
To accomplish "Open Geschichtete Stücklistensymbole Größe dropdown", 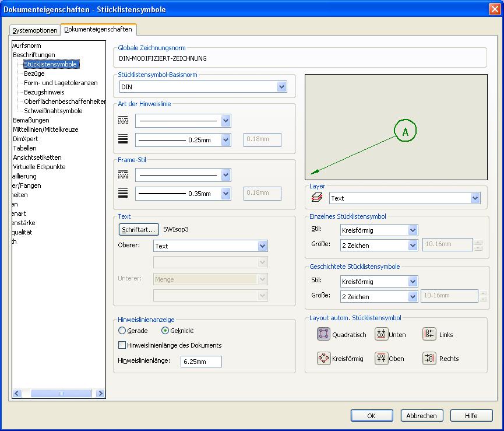I will pos(413,296).
